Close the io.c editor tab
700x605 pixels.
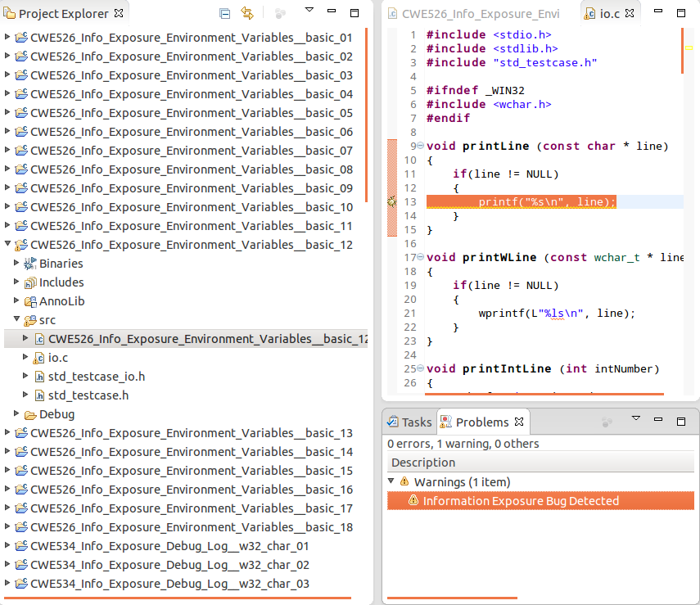(x=630, y=13)
